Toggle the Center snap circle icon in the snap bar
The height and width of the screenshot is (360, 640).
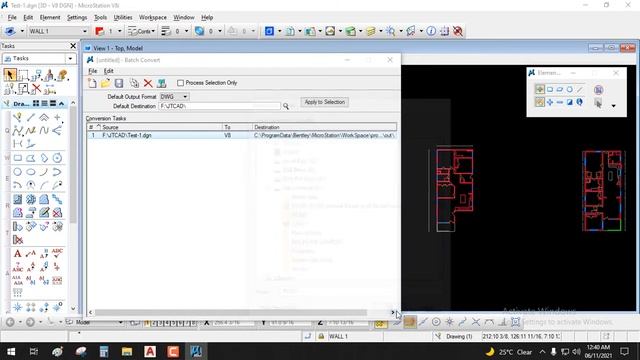(436, 322)
